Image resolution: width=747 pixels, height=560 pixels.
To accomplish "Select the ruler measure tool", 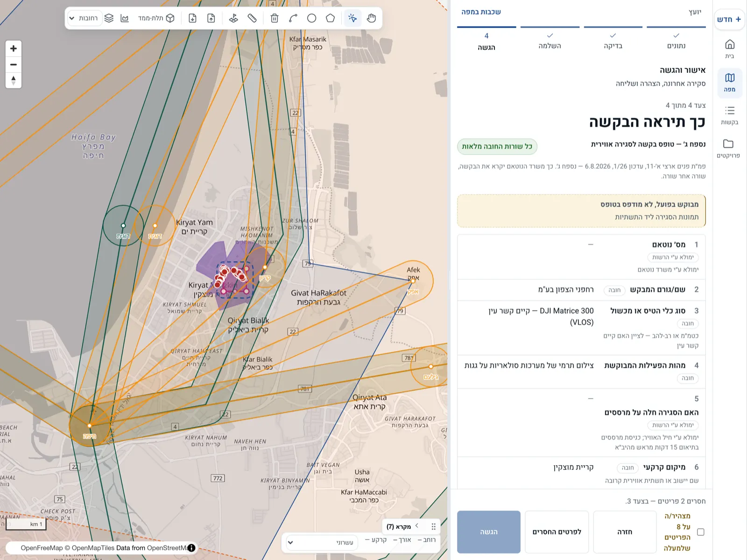I will point(252,18).
